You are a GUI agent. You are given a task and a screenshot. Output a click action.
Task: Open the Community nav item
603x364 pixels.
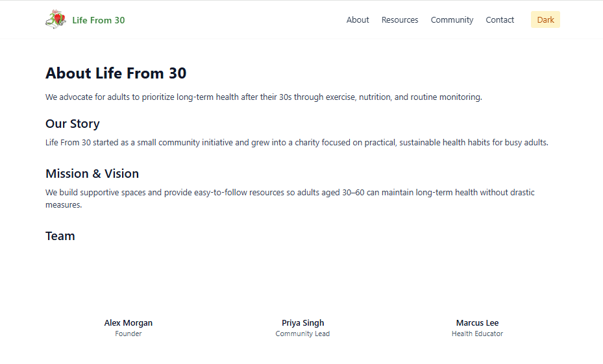[x=452, y=20]
